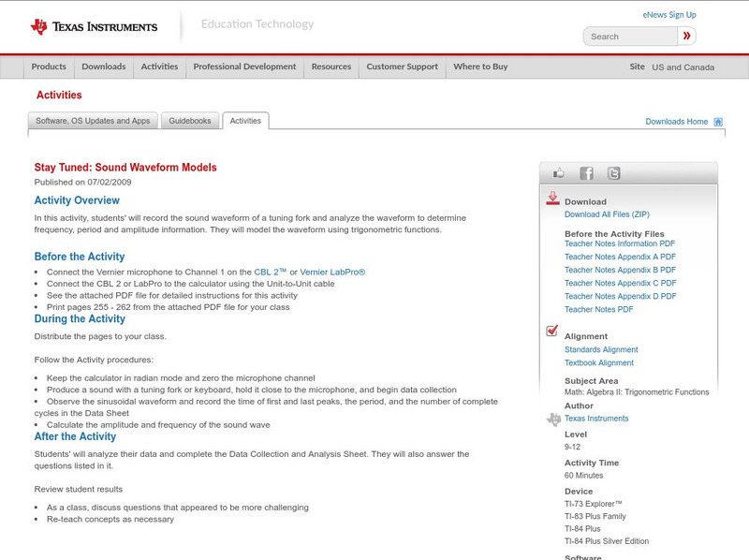Image resolution: width=749 pixels, height=560 pixels.
Task: Click the TI-73 Explorer device entry
Action: click(x=594, y=504)
